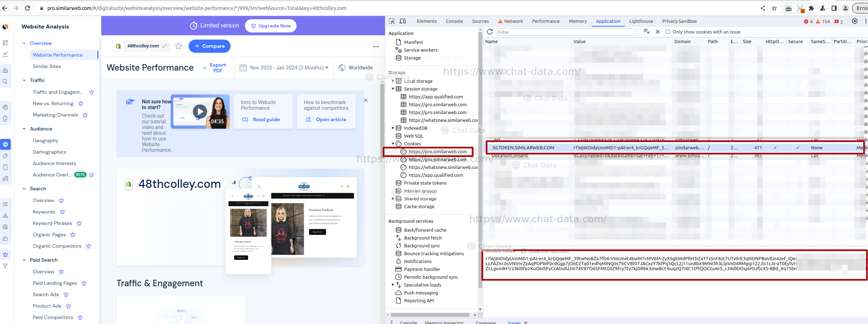Click the DevTools errors count badge
The width and height of the screenshot is (868, 324).
pos(808,21)
